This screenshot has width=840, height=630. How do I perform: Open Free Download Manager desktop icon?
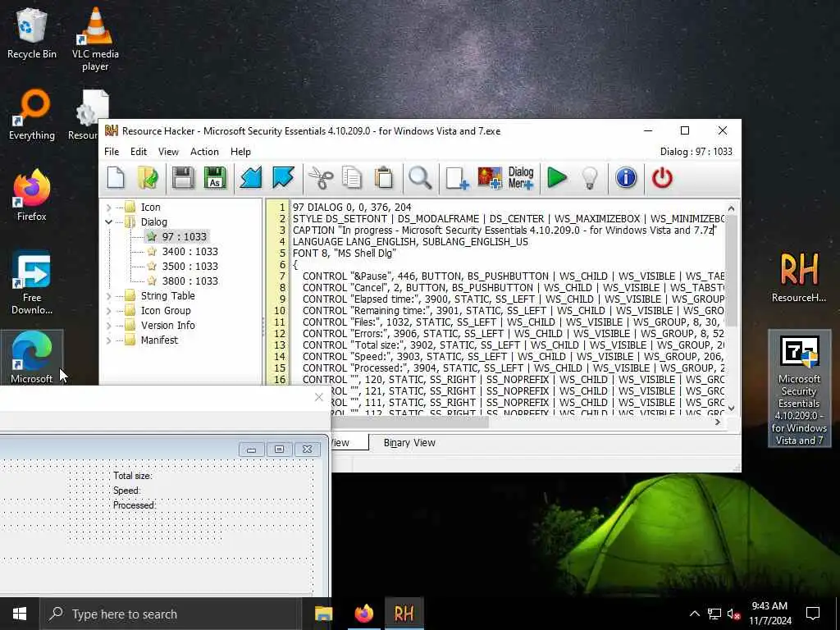[32, 282]
